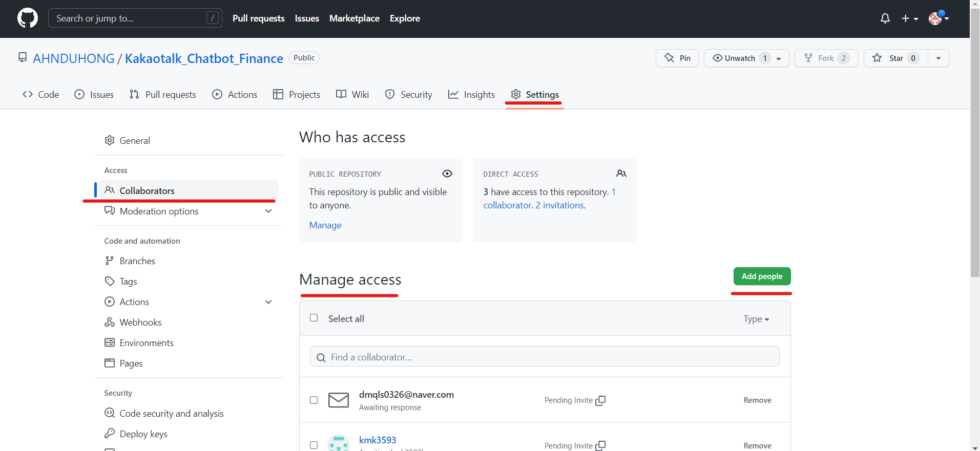Click Pull requests in top navigation

(x=259, y=18)
